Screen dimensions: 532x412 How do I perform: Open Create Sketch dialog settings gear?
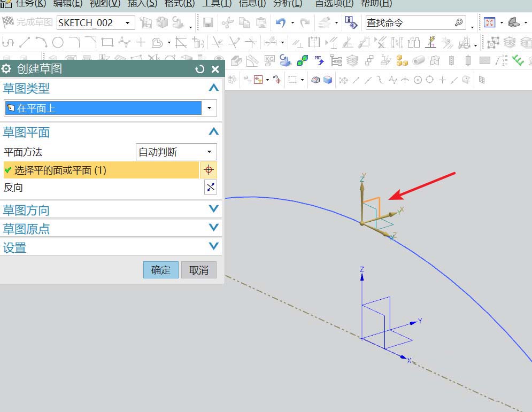click(x=6, y=69)
